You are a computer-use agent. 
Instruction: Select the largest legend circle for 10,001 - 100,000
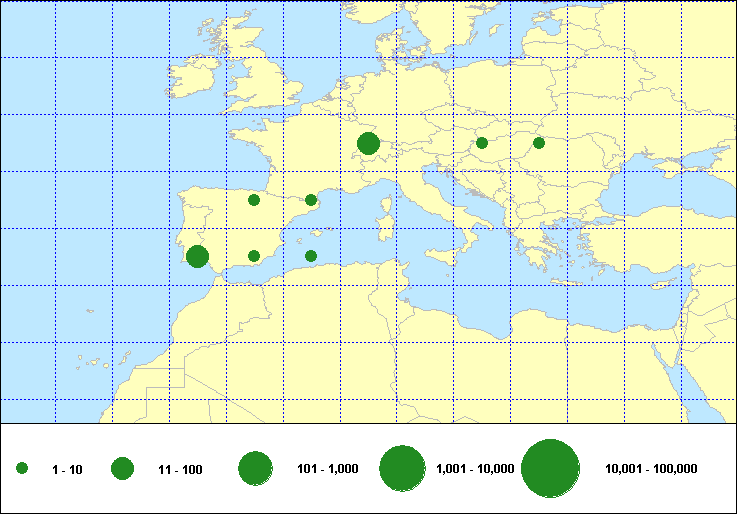click(x=551, y=468)
